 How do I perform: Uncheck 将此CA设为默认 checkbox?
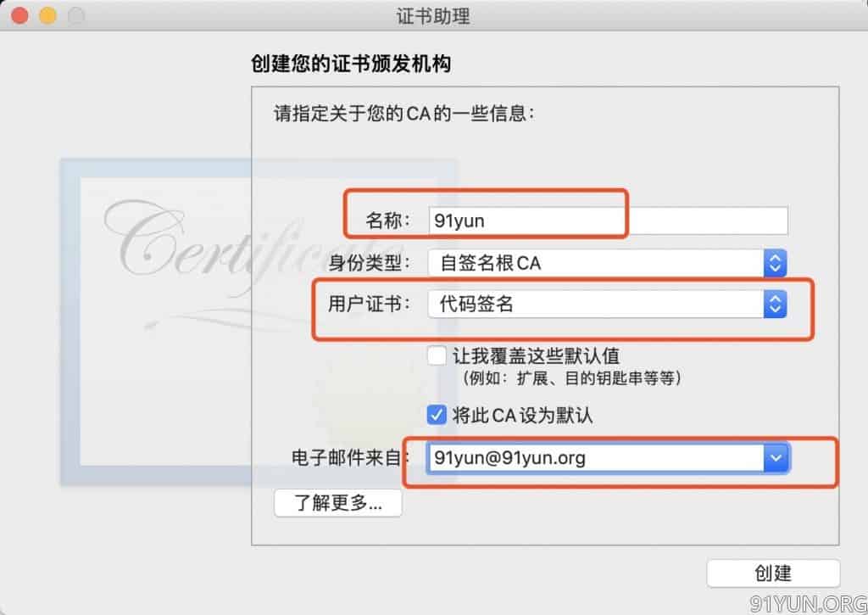click(x=437, y=415)
